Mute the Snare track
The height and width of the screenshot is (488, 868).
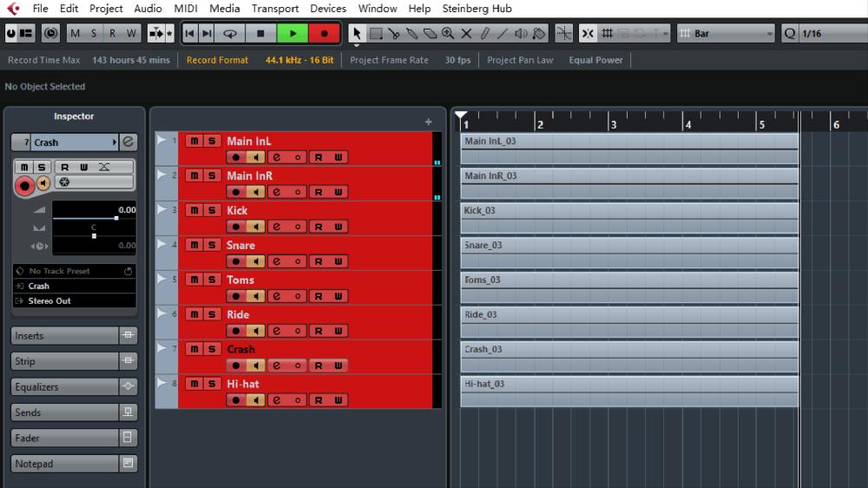click(194, 245)
